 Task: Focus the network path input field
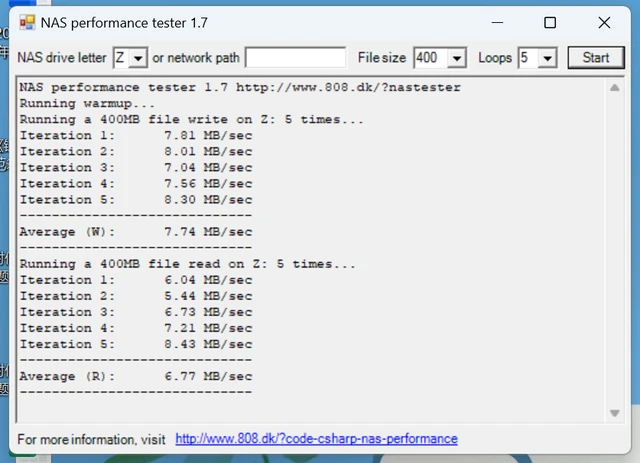[x=296, y=58]
